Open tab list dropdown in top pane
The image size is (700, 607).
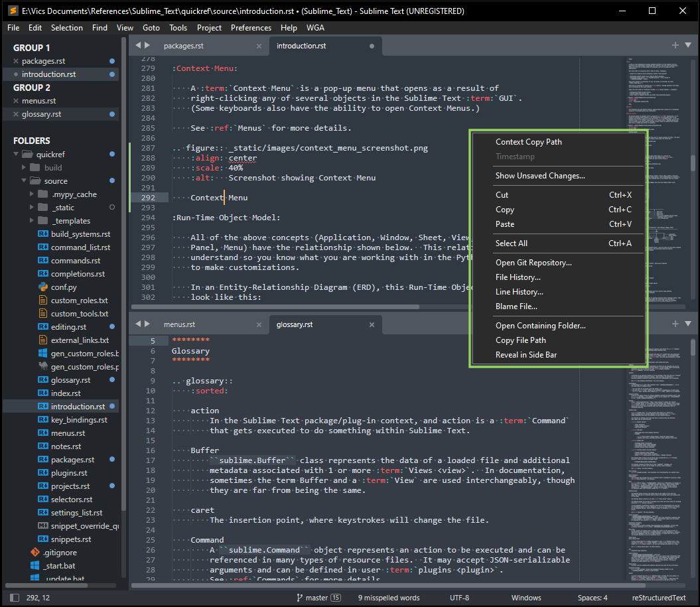pos(689,46)
